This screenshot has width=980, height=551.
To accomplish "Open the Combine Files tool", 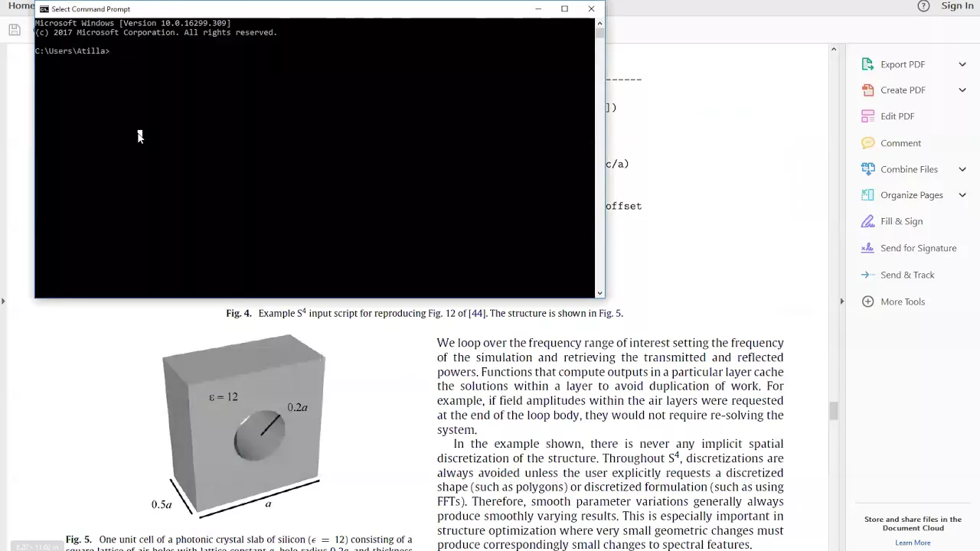I will pyautogui.click(x=909, y=169).
